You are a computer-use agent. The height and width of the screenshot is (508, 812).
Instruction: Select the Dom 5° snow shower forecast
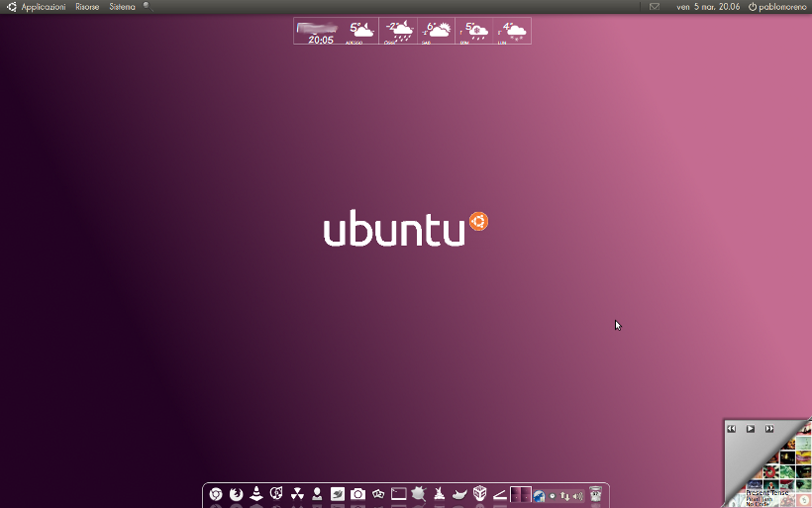tap(474, 31)
